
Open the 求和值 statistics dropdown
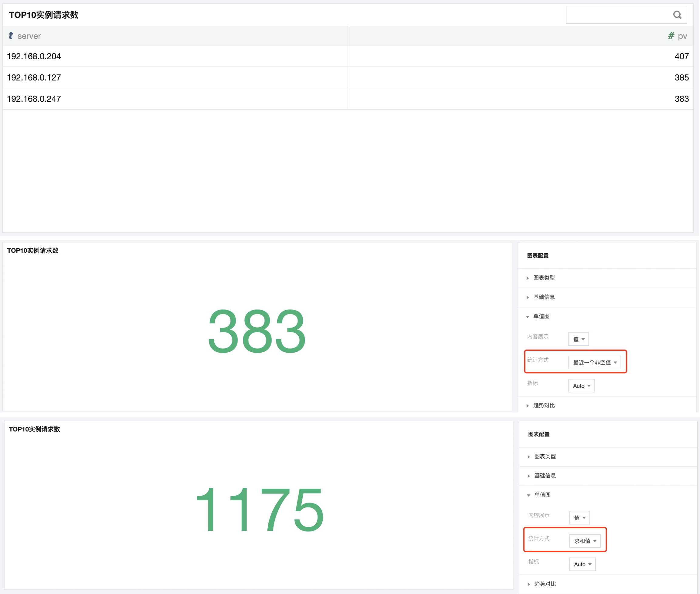click(585, 541)
